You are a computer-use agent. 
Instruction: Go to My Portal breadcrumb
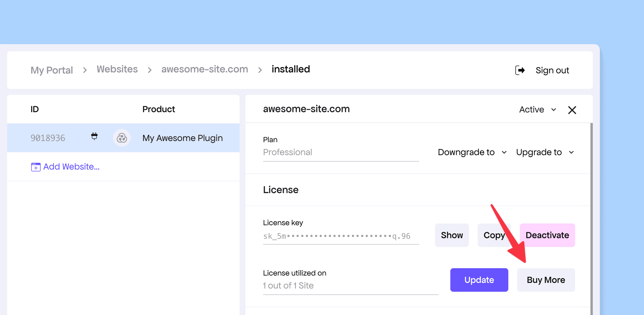click(x=52, y=70)
